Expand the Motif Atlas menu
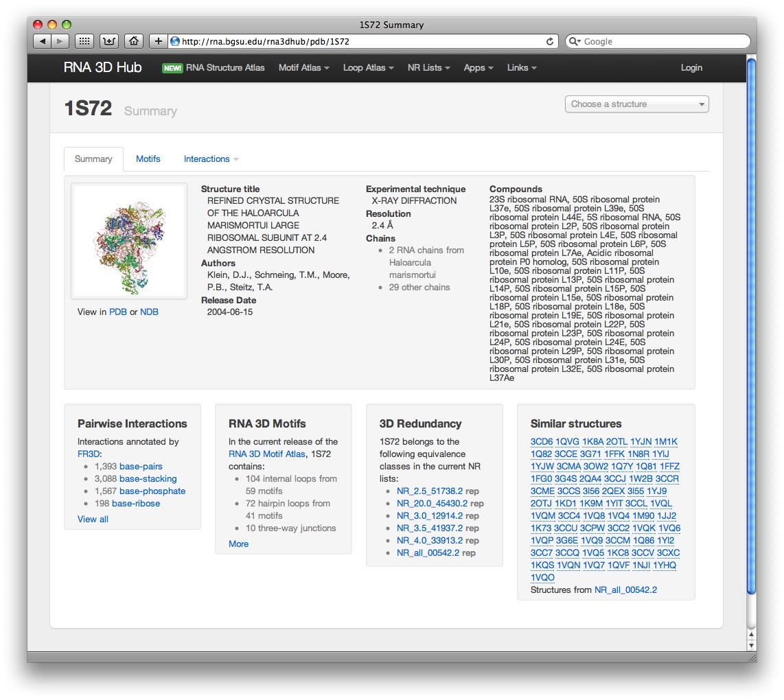Image resolution: width=784 pixels, height=700 pixels. pyautogui.click(x=303, y=68)
